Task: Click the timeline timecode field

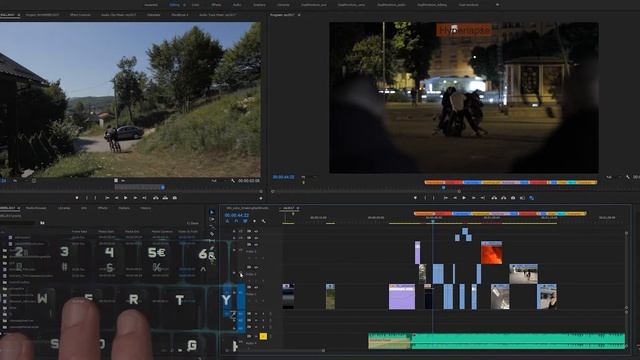Action: pos(237,215)
